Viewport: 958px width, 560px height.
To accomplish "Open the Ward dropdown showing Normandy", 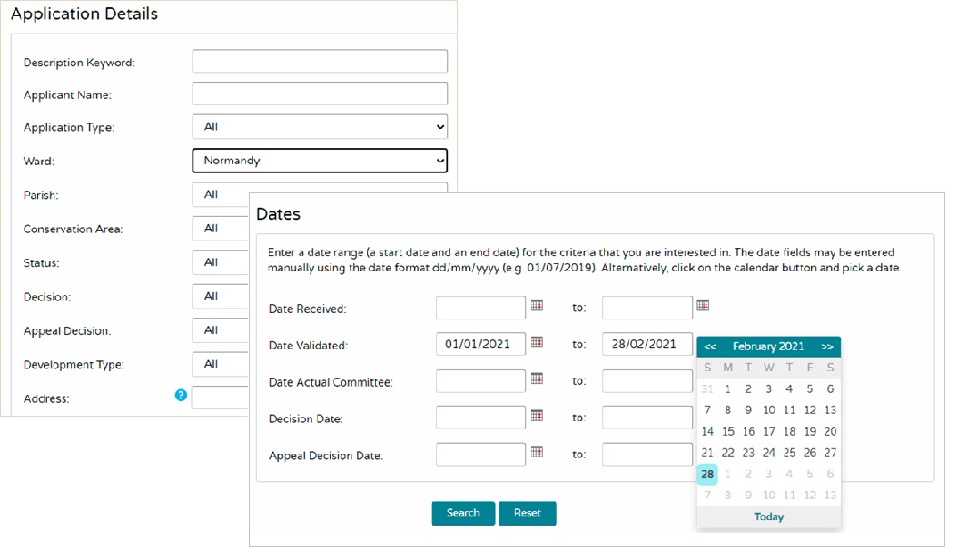I will (320, 161).
